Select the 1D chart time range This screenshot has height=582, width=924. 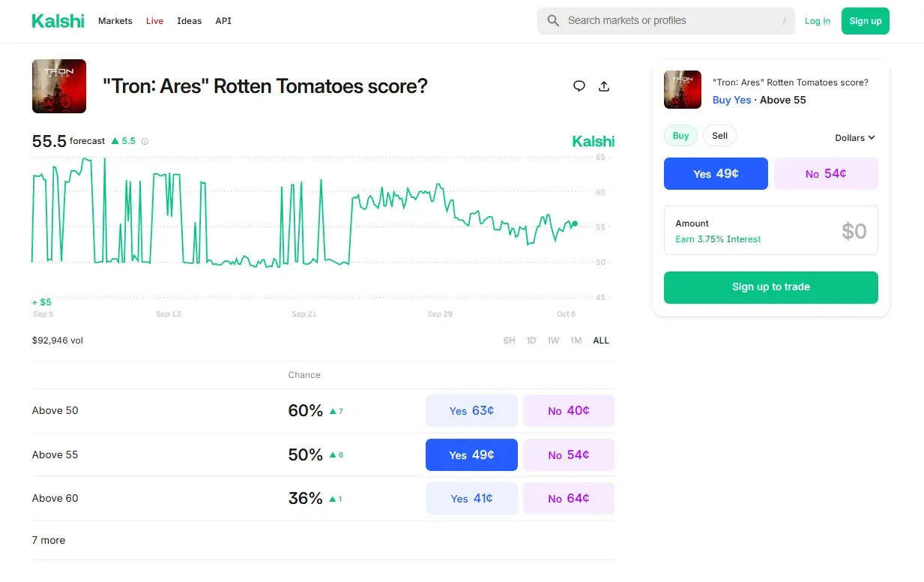tap(531, 340)
